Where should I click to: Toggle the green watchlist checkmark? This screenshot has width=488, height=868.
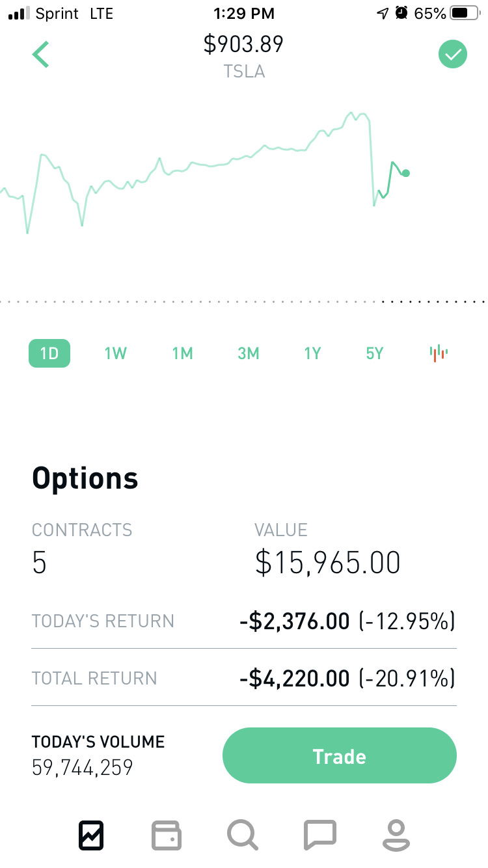[x=453, y=55]
